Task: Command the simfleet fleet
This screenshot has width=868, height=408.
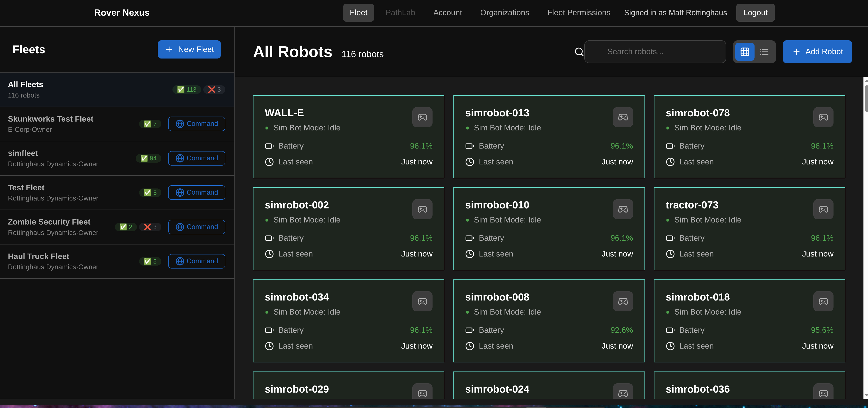Action: (197, 158)
